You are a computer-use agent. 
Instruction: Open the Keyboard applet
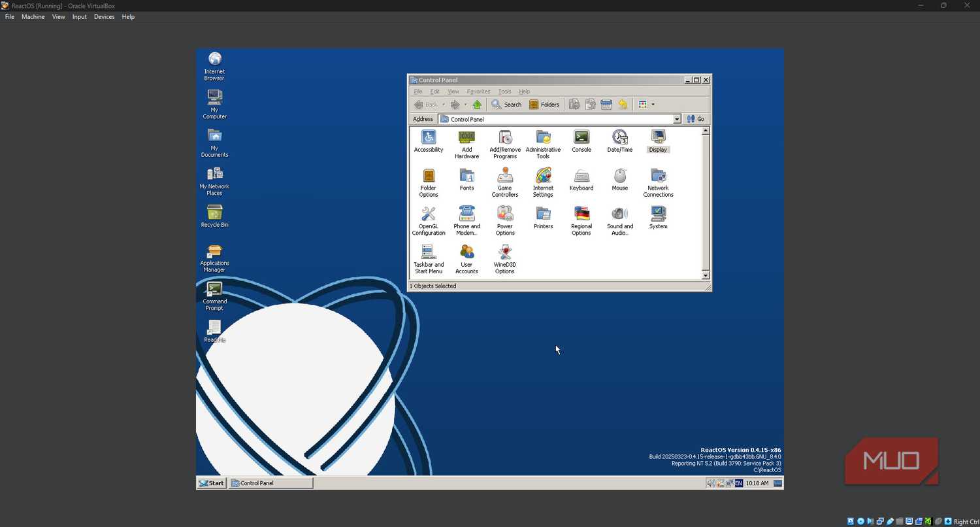pyautogui.click(x=581, y=179)
